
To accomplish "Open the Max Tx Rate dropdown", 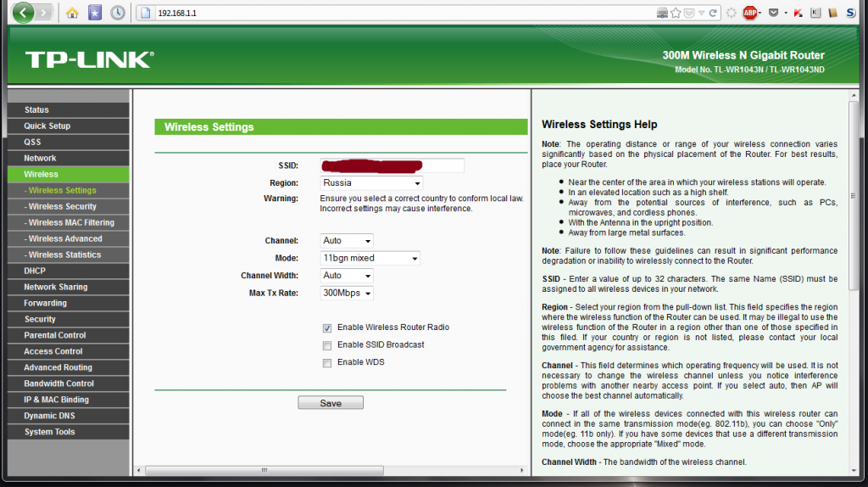I will [347, 293].
